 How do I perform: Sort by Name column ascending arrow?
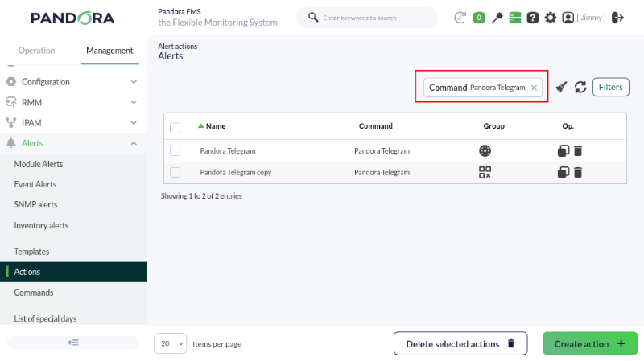tap(200, 126)
